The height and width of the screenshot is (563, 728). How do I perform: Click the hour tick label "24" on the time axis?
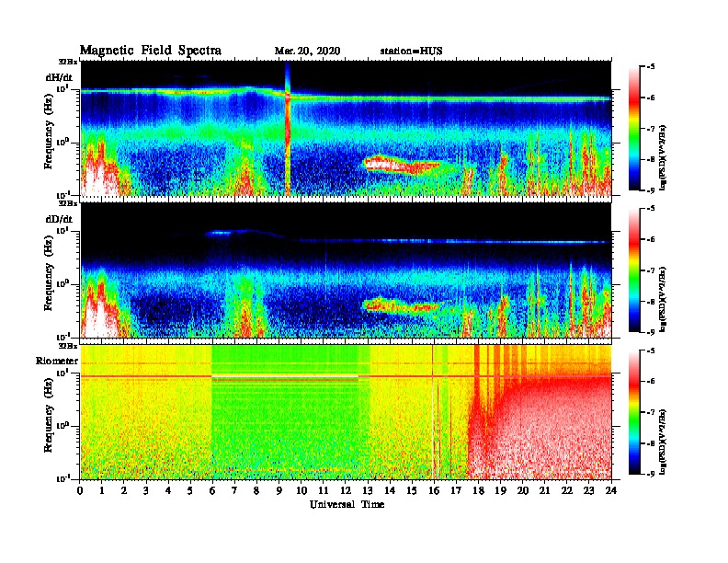pos(611,490)
